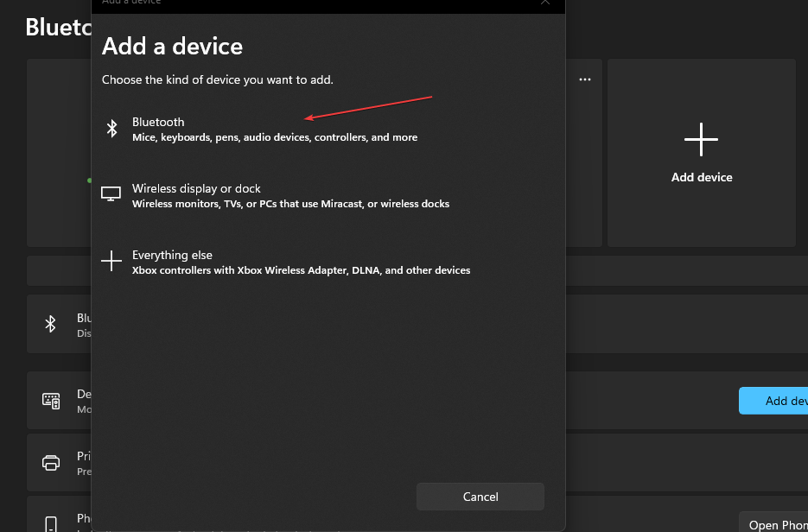The image size is (808, 532).
Task: Click the Xbox controllers description text
Action: pos(301,270)
